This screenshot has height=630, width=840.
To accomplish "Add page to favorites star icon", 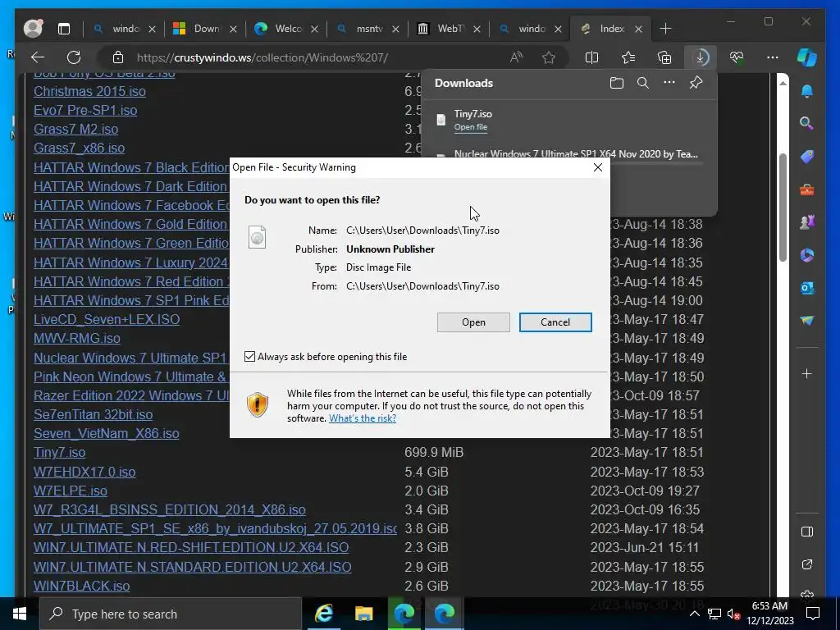I will pyautogui.click(x=549, y=57).
